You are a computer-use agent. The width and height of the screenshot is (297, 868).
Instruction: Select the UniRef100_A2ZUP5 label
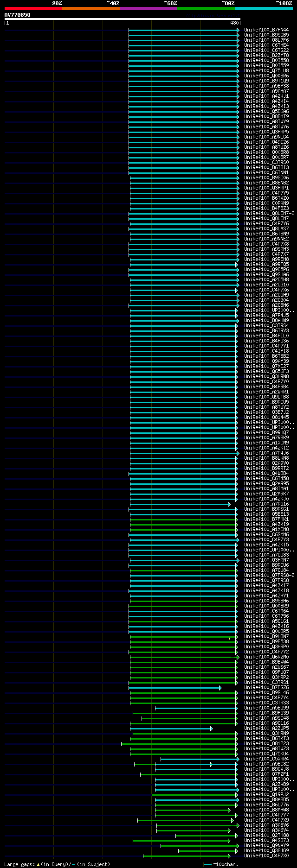[x=266, y=729]
